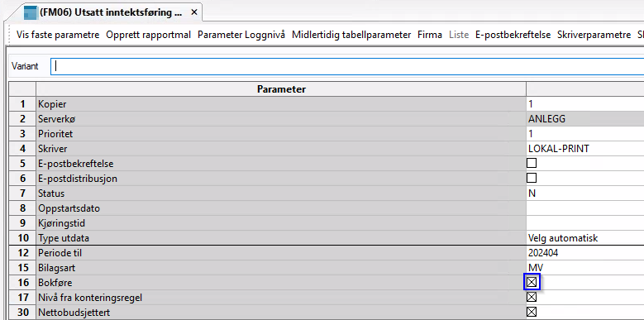This screenshot has height=320, width=644.
Task: Click the FM06 tab window icon
Action: pos(31,12)
